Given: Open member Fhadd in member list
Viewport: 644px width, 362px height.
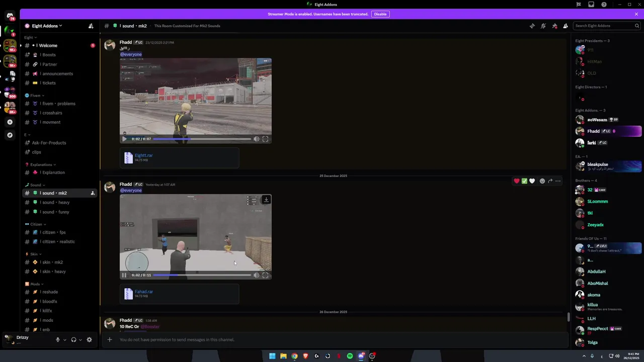Looking at the screenshot, I should 608,131.
